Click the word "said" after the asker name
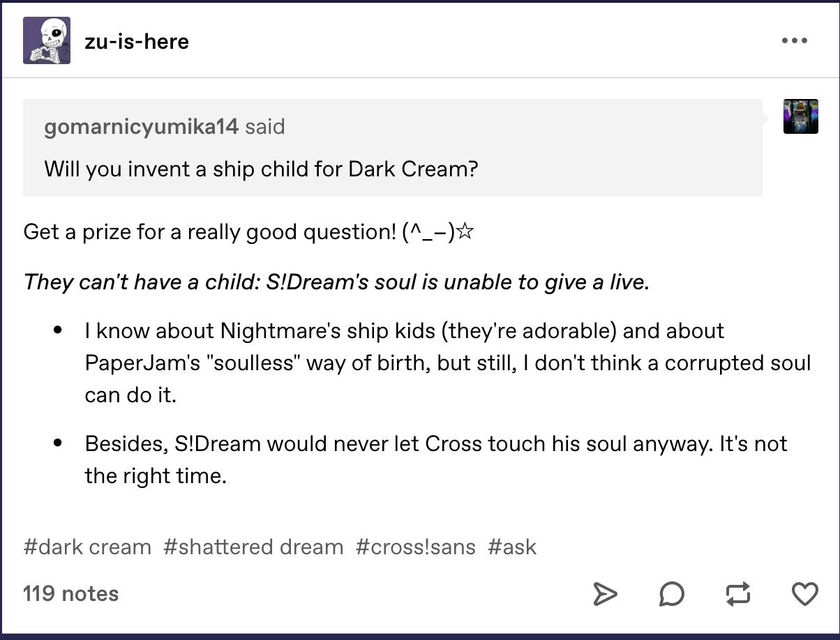Image resolution: width=840 pixels, height=640 pixels. click(265, 127)
